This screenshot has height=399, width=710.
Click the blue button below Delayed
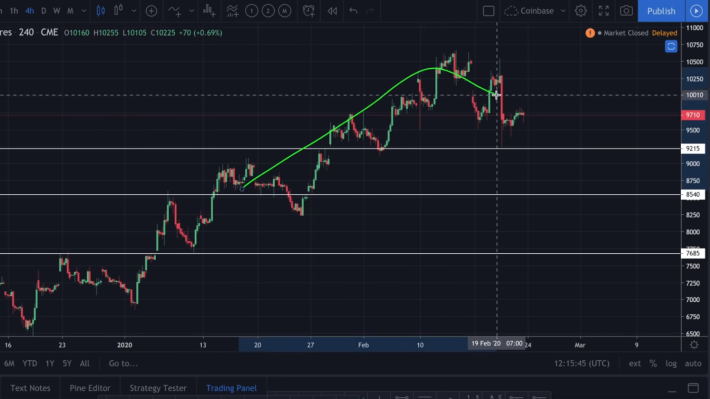pos(671,46)
